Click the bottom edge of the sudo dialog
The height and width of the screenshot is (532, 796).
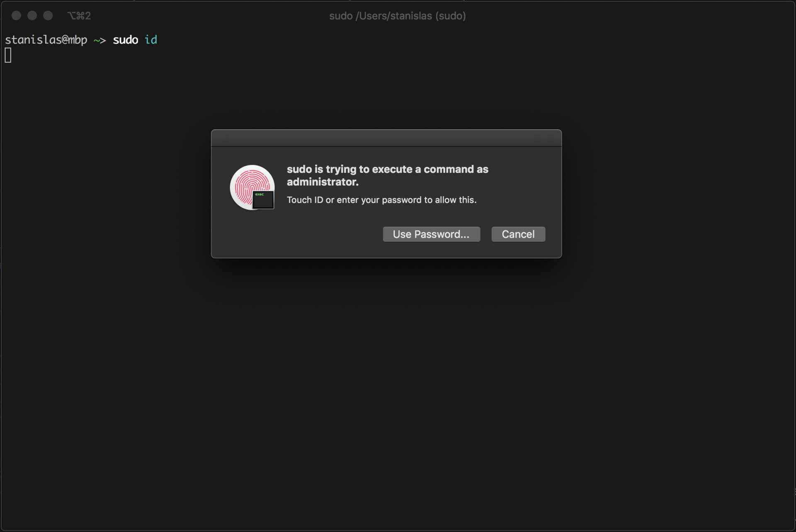click(x=386, y=257)
